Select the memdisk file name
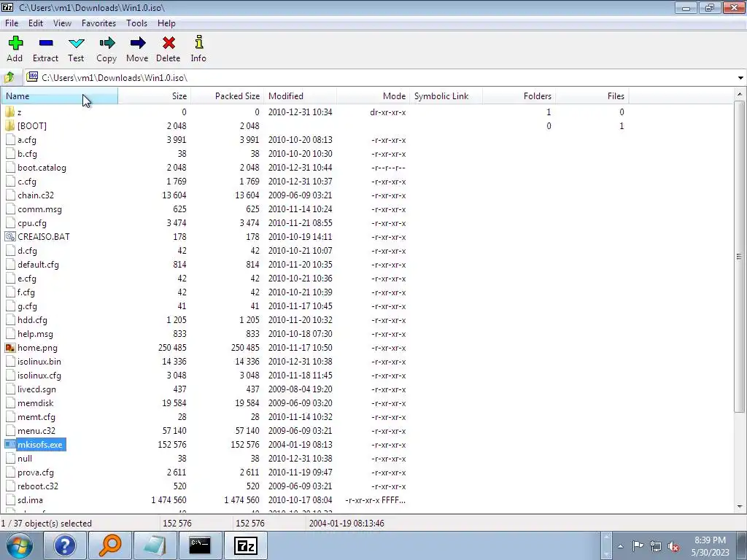747x560 pixels. [35, 402]
